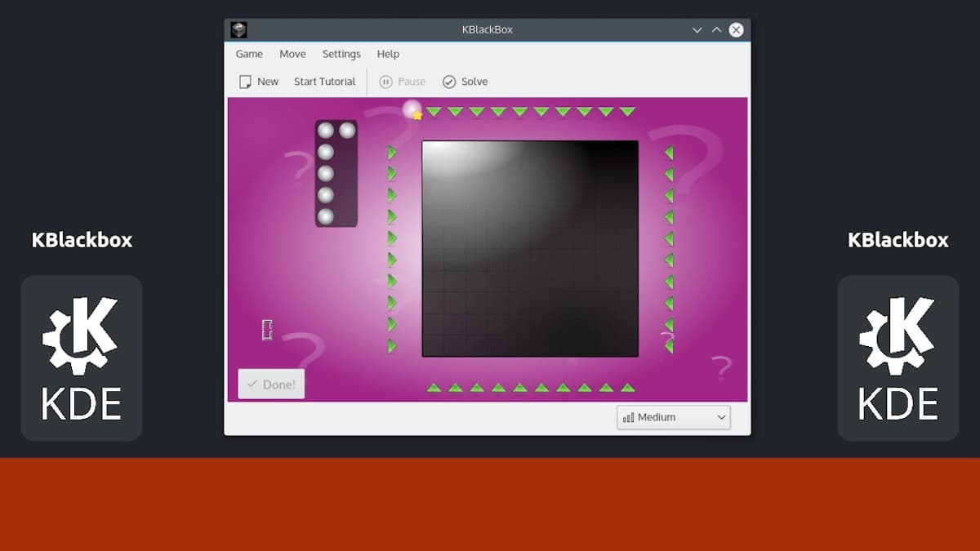Pick the bottom ball in the ball tray
980x551 pixels.
pyautogui.click(x=326, y=216)
